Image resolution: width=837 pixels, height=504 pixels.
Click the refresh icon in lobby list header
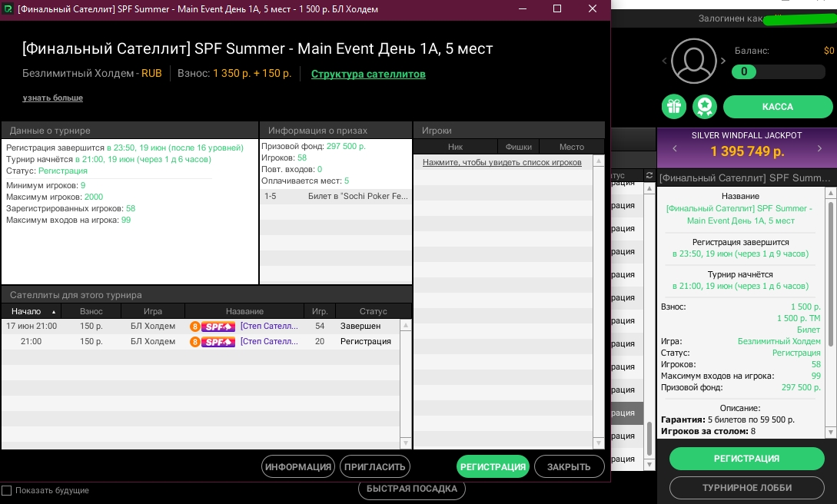(649, 175)
